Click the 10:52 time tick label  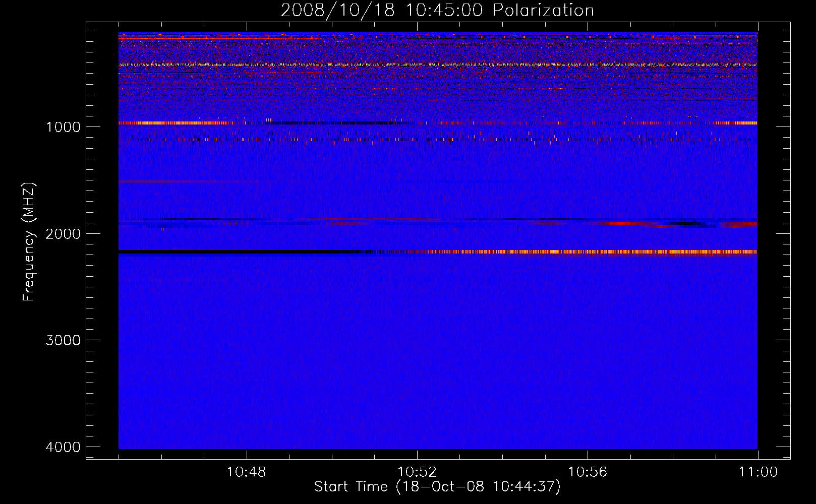[417, 472]
